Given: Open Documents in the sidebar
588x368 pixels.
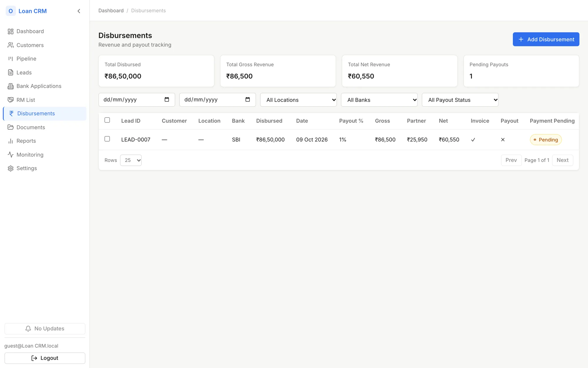Looking at the screenshot, I should [45, 127].
